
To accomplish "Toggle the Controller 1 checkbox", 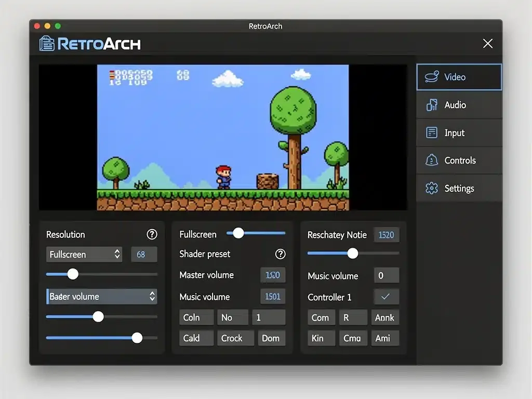I will click(x=386, y=297).
